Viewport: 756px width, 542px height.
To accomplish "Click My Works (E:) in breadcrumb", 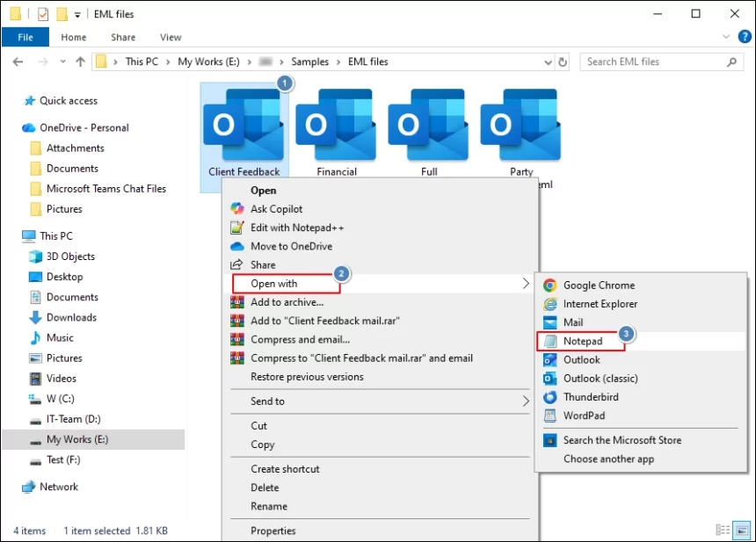I will [208, 61].
